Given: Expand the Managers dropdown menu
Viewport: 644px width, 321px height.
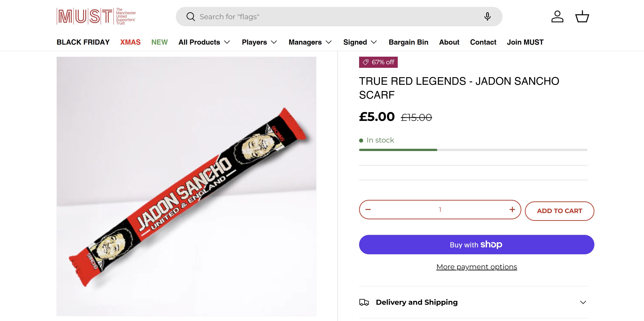Looking at the screenshot, I should pyautogui.click(x=310, y=42).
